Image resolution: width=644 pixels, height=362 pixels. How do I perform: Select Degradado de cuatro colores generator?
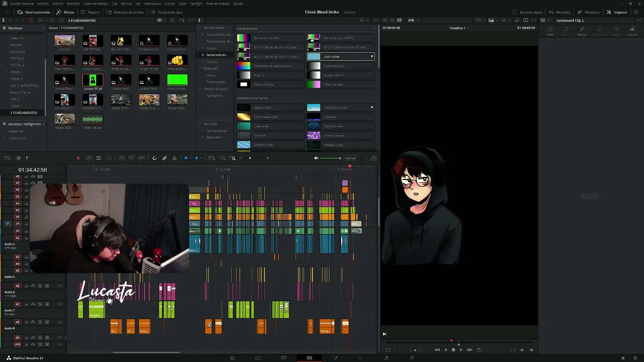[x=271, y=66]
